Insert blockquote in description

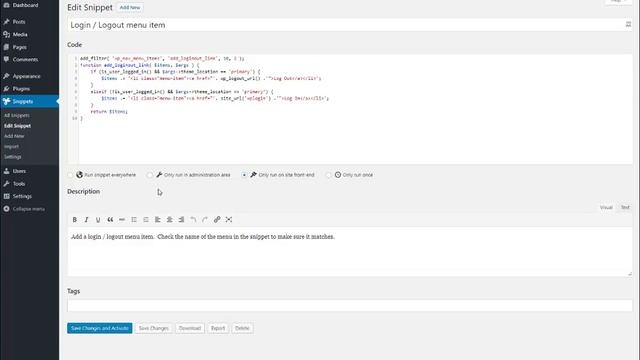pos(110,220)
